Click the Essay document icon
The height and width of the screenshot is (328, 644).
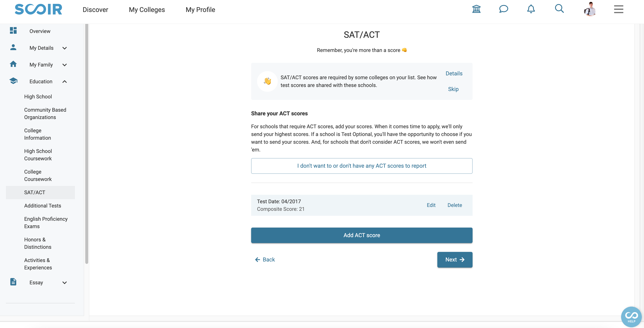point(13,282)
